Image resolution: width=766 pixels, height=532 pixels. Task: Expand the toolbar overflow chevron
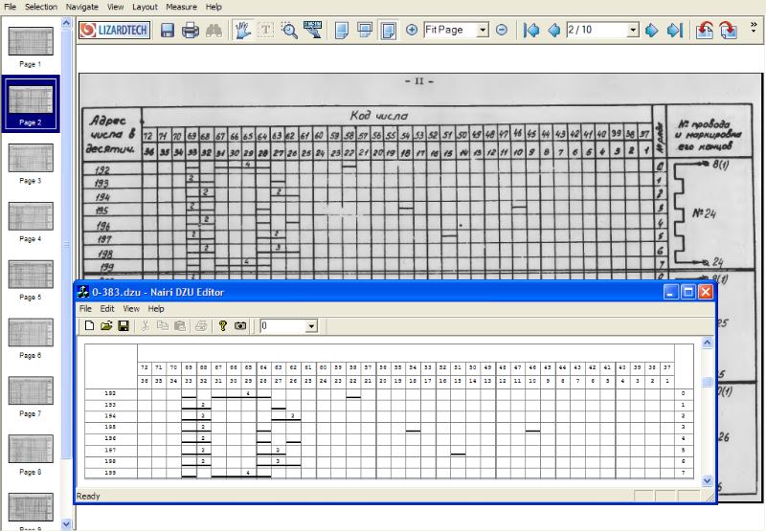[x=754, y=25]
